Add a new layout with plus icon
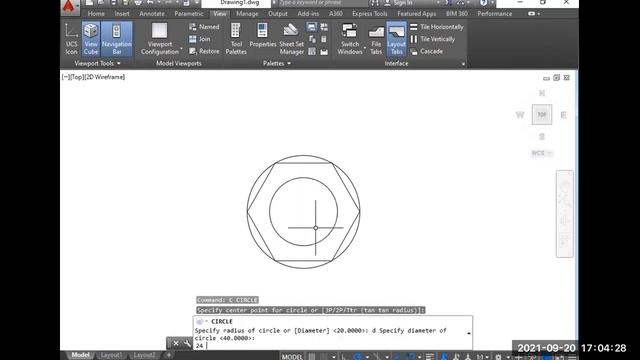The width and height of the screenshot is (640, 360). 168,355
